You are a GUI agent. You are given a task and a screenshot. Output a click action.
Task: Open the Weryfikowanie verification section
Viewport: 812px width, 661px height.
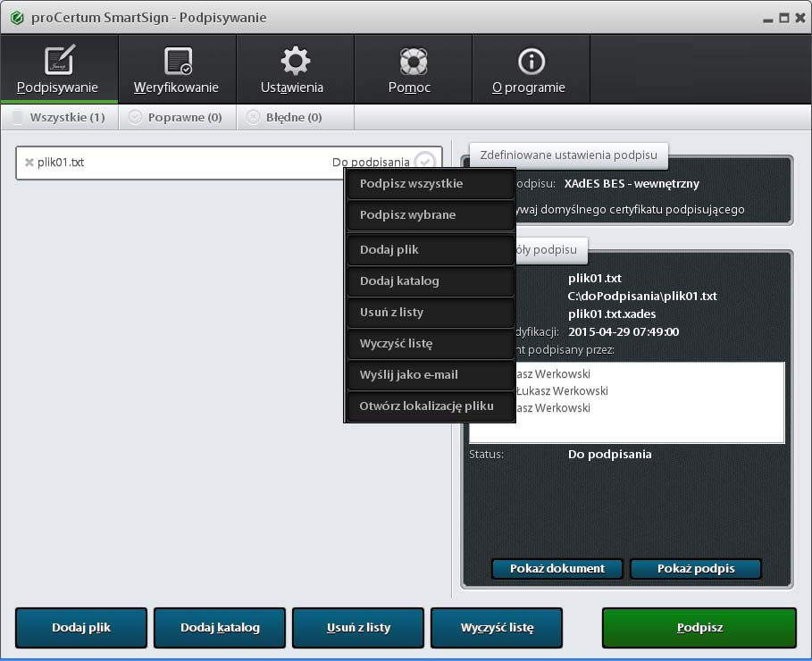[x=177, y=69]
